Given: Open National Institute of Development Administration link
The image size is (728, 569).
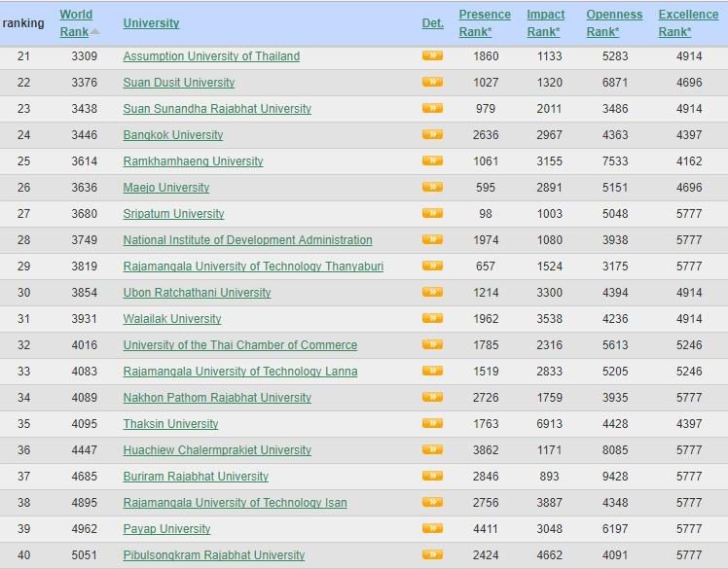Looking at the screenshot, I should point(247,240).
